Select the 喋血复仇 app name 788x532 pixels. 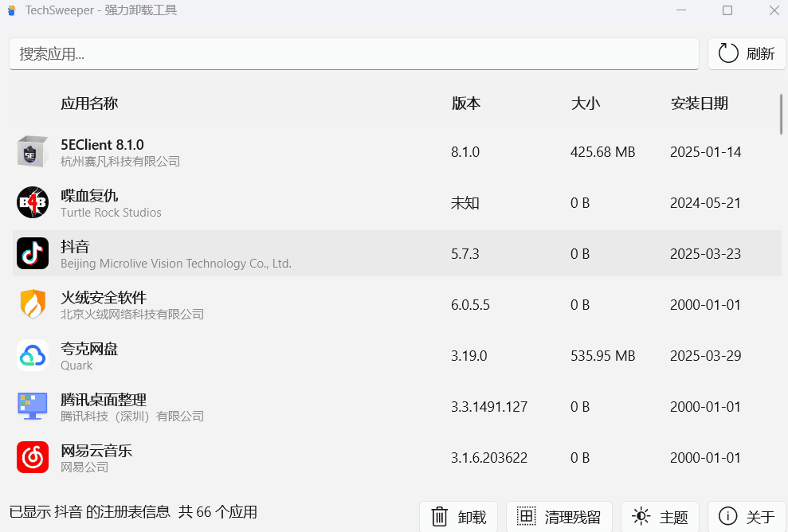click(89, 195)
